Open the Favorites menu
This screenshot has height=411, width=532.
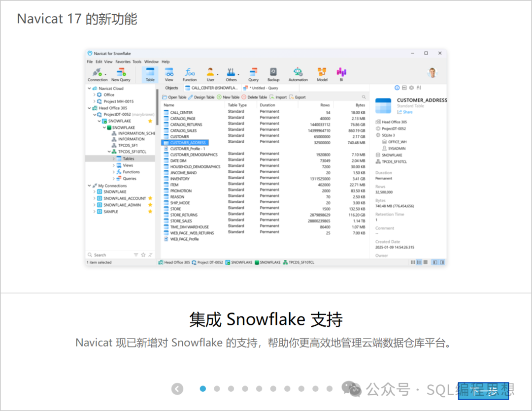(123, 62)
